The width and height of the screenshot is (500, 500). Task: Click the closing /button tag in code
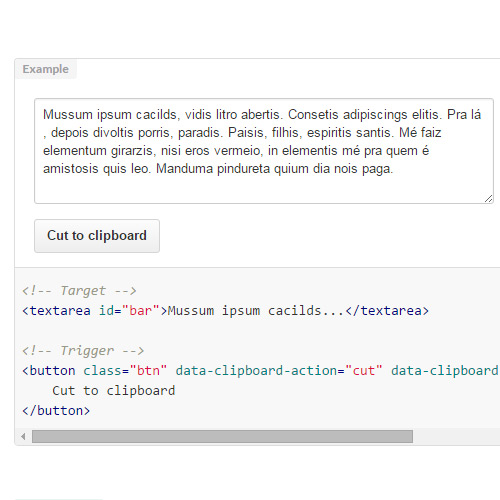[x=56, y=411]
